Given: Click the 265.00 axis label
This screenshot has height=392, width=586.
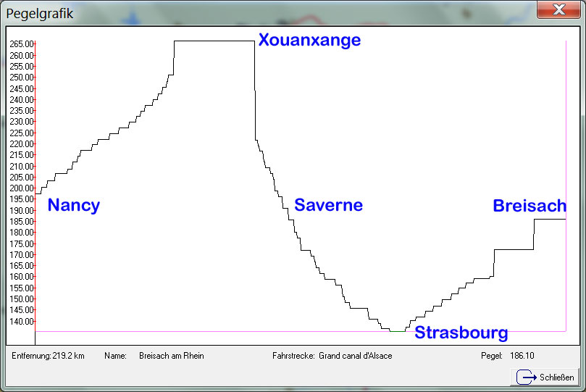Looking at the screenshot, I should [x=21, y=44].
